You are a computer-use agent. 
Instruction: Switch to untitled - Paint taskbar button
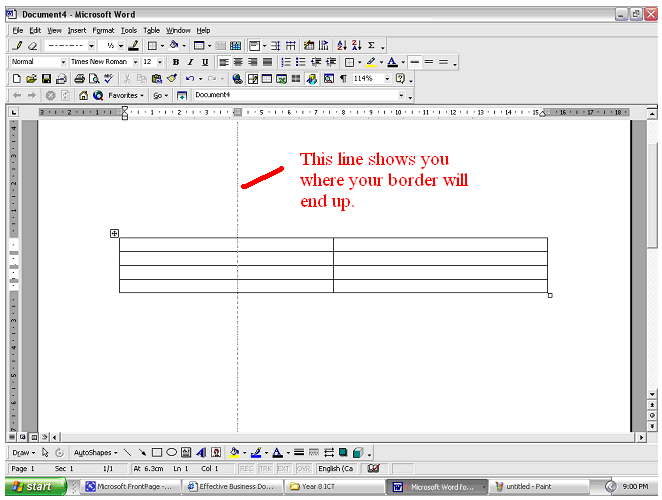click(x=539, y=486)
